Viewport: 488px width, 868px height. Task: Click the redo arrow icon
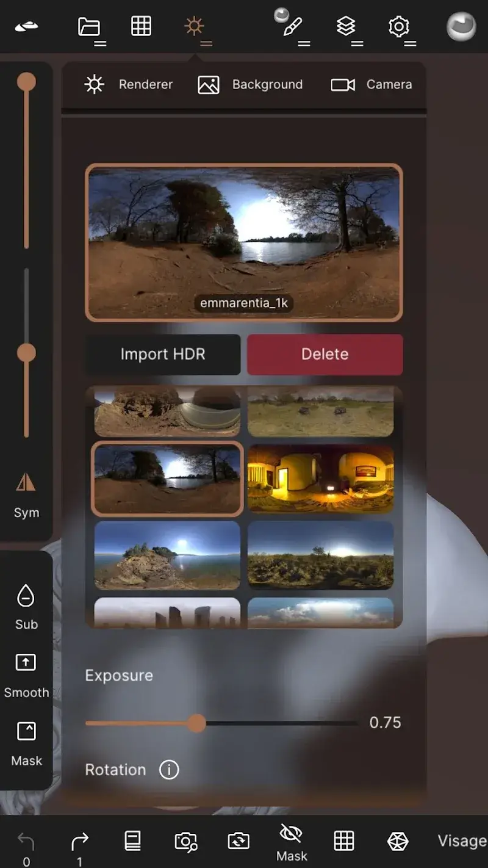pyautogui.click(x=79, y=842)
